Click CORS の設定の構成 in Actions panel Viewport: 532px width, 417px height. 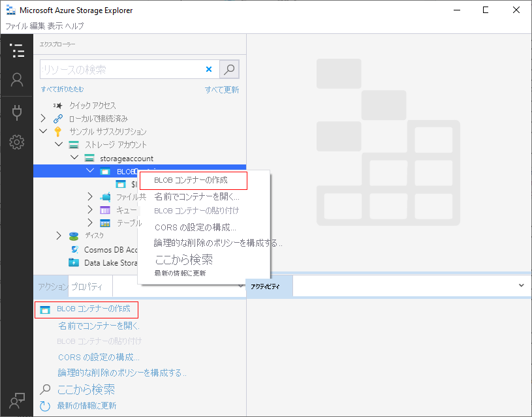click(99, 357)
